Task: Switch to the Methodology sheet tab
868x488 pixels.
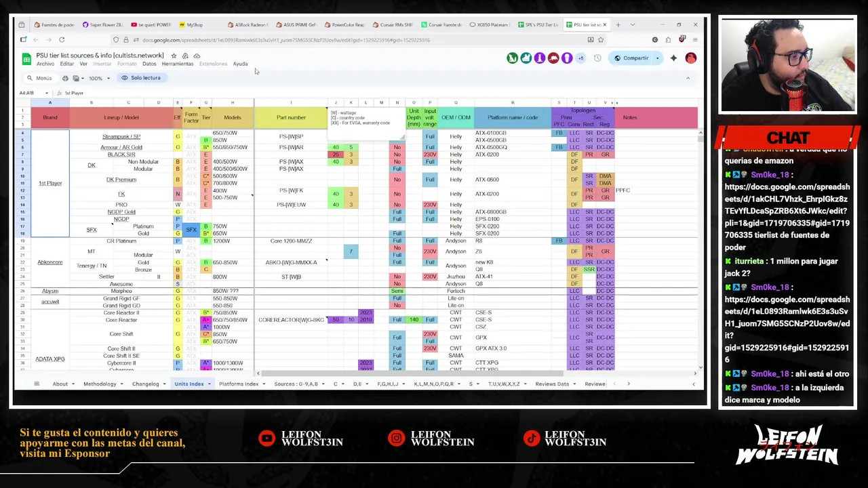Action: [x=100, y=384]
